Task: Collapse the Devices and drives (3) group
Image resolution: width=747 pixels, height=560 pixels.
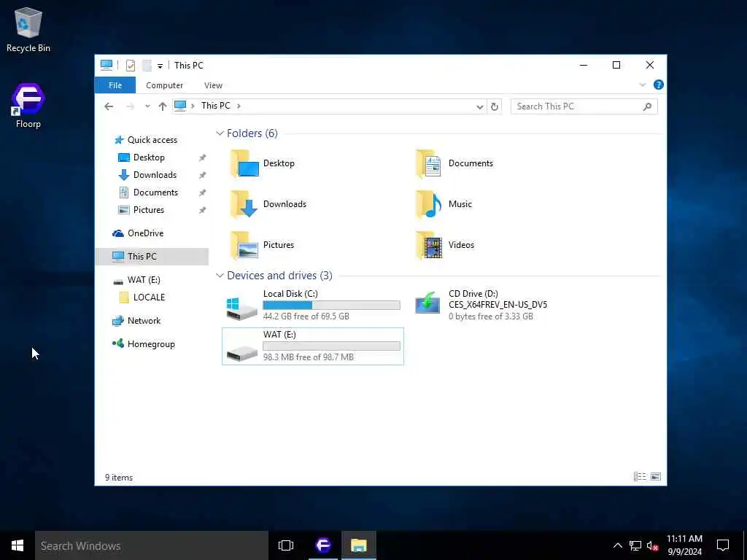Action: point(220,276)
